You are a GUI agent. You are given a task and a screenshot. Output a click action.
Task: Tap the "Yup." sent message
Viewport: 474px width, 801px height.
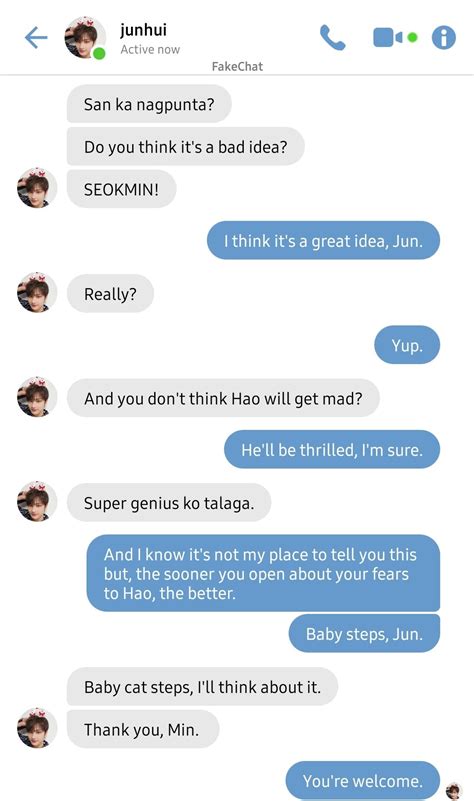pos(407,345)
